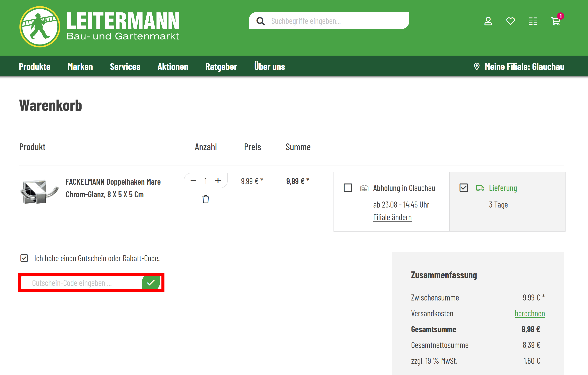Click the location pin icon
Screen dimensions: 588x375
[476, 67]
